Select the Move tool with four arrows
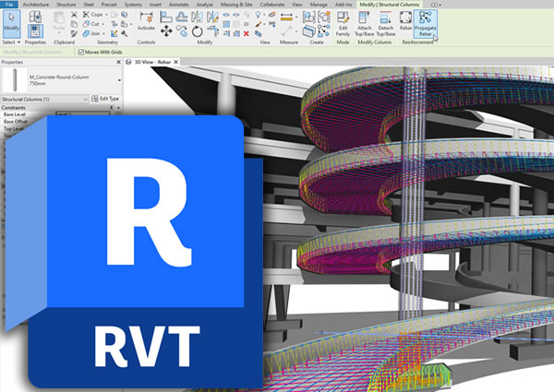Viewport: 554px width, 392px height. (166, 31)
